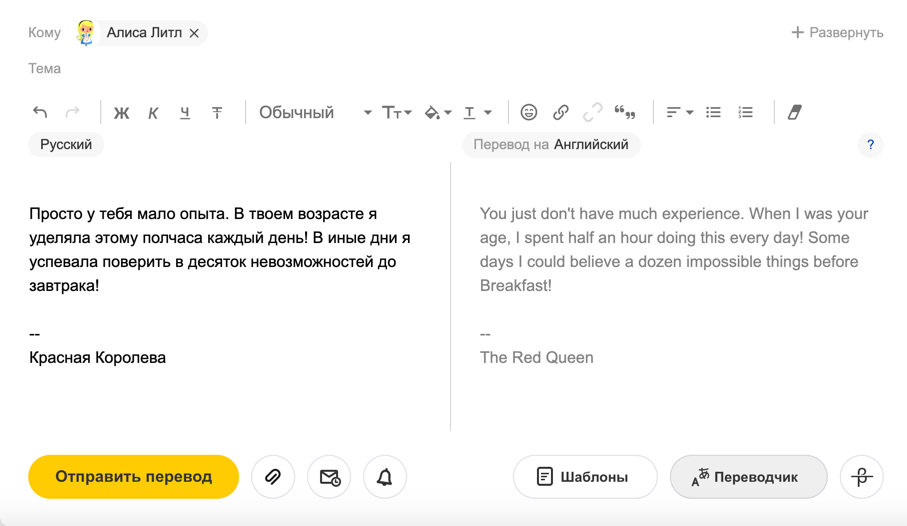Change the Английский target language

point(591,145)
